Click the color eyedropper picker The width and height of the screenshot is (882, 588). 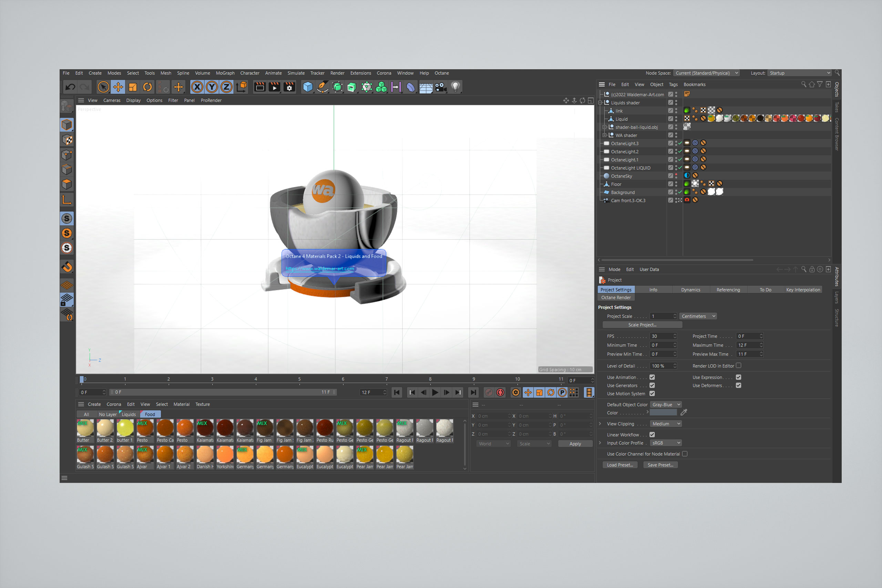684,413
